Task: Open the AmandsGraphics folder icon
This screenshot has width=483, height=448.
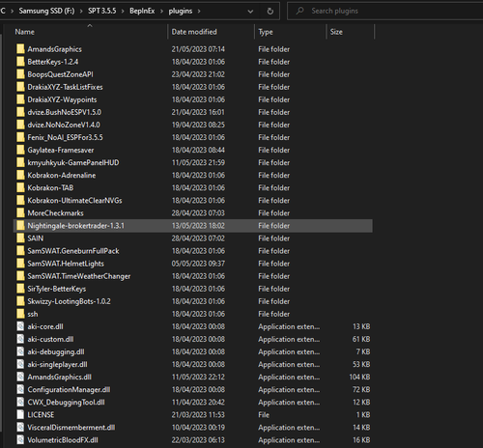Action: tap(20, 49)
